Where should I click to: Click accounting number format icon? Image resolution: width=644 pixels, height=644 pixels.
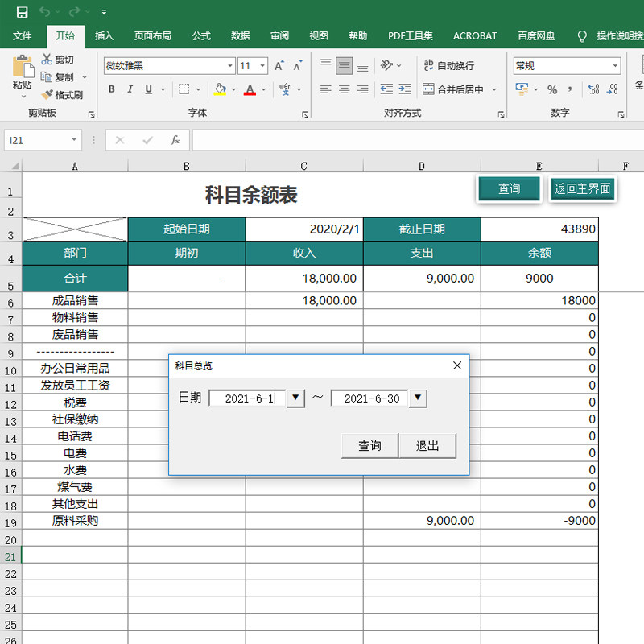[522, 89]
